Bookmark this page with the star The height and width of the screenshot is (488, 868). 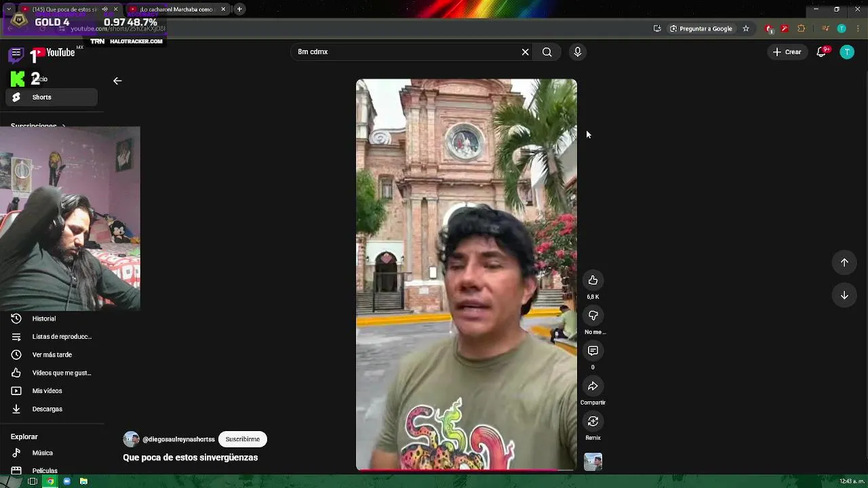tap(746, 28)
